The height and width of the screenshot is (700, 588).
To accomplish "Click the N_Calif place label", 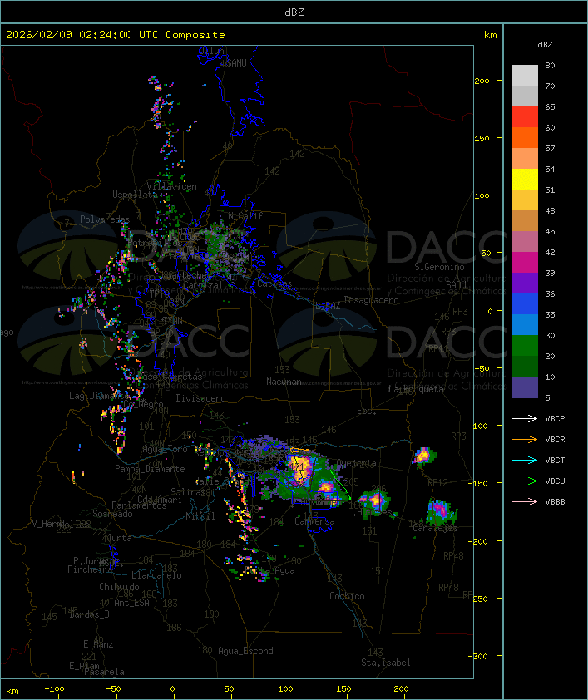I will tap(245, 216).
